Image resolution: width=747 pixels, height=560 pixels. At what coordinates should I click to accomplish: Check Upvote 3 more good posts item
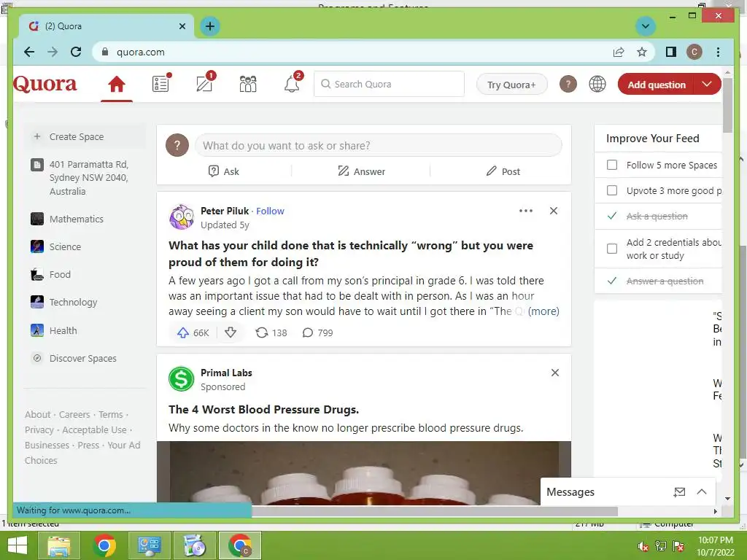[x=612, y=190]
